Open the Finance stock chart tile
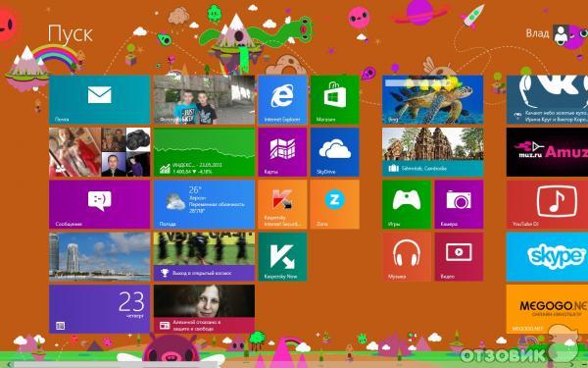 pos(204,152)
